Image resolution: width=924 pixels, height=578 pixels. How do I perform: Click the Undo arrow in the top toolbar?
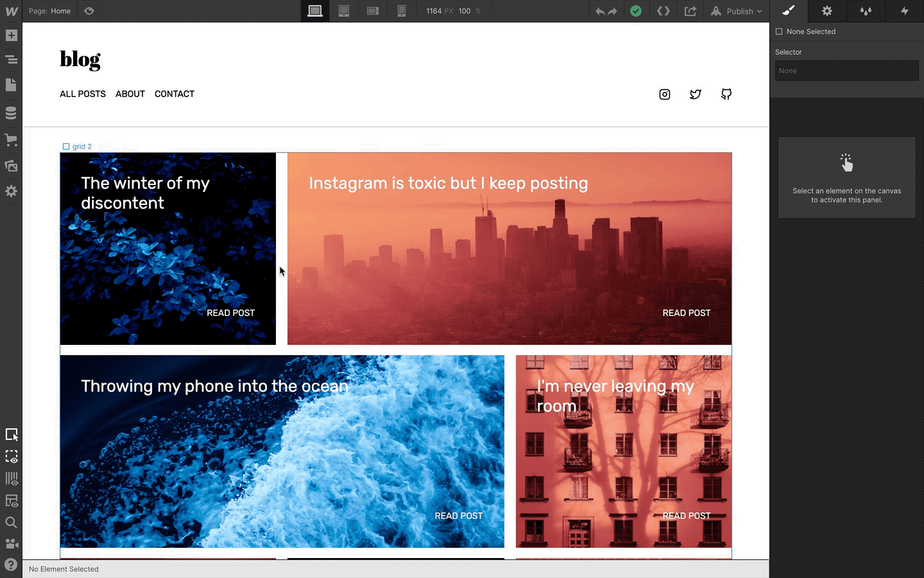pos(599,11)
